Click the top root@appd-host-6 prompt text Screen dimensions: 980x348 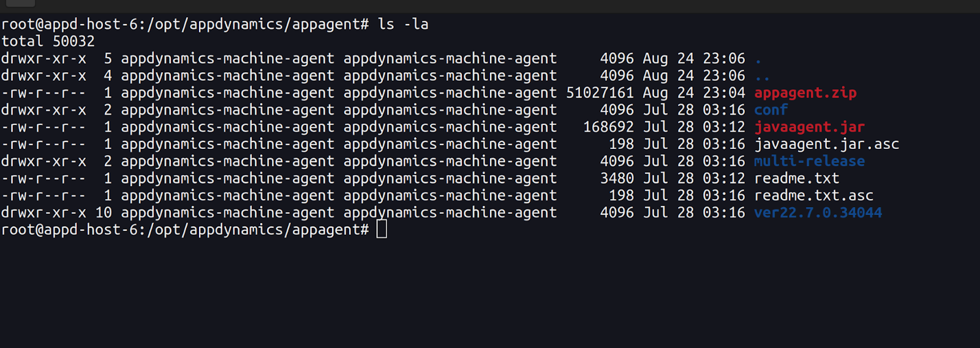pos(185,25)
